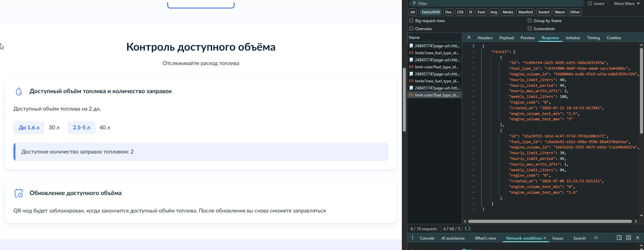The height and width of the screenshot is (250, 644).
Task: Click the calendar clock icon on the page
Action: pyautogui.click(x=19, y=193)
